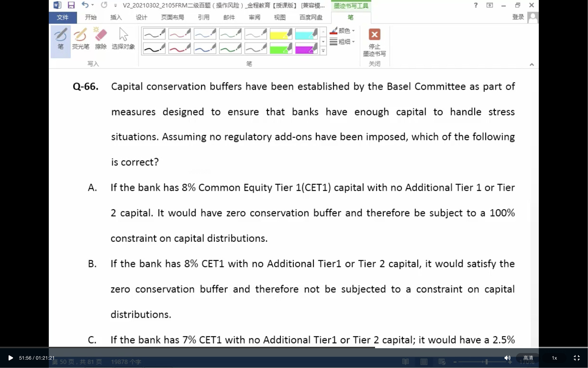588x368 pixels.
Task: Pick the thick gray pen style
Action: point(256,48)
